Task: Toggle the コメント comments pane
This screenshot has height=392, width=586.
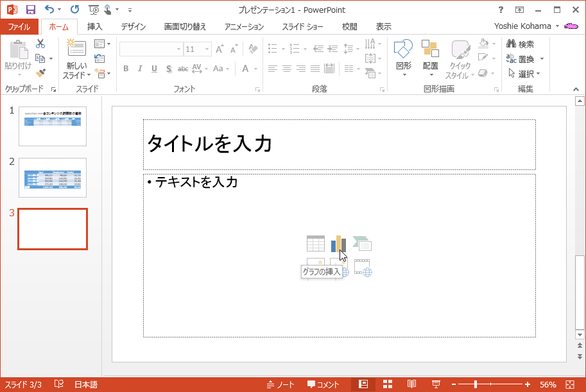Action: pos(323,384)
